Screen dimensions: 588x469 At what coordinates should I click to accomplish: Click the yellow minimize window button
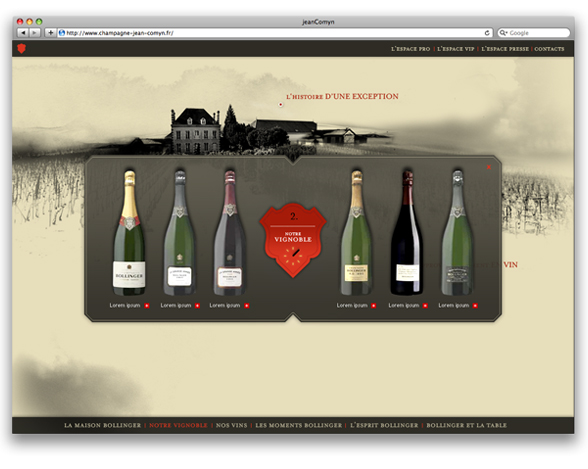(30, 22)
